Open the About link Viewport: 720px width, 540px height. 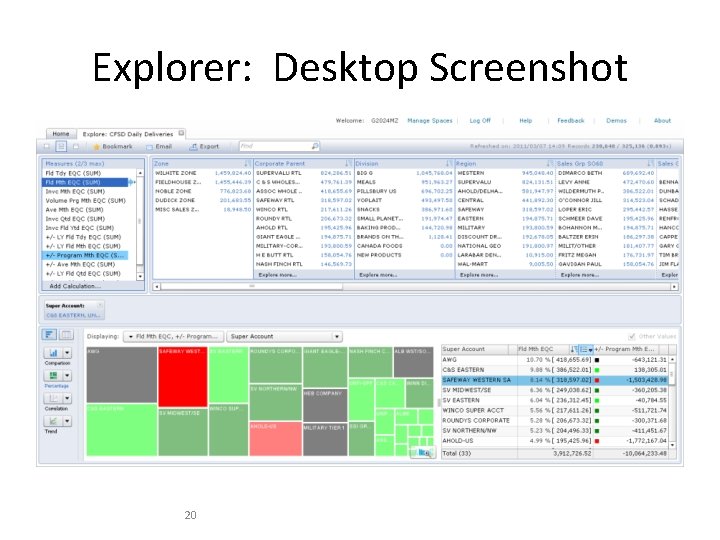coord(662,121)
